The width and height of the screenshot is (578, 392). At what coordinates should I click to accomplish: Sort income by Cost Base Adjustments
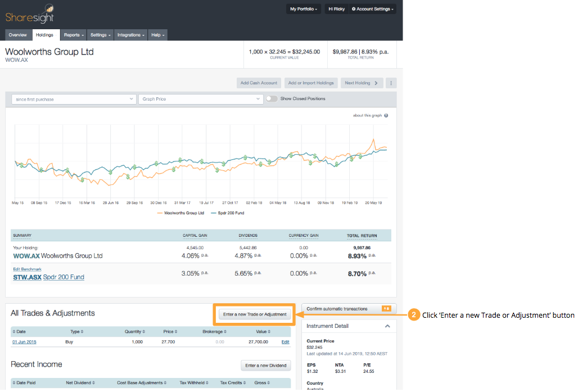point(142,383)
